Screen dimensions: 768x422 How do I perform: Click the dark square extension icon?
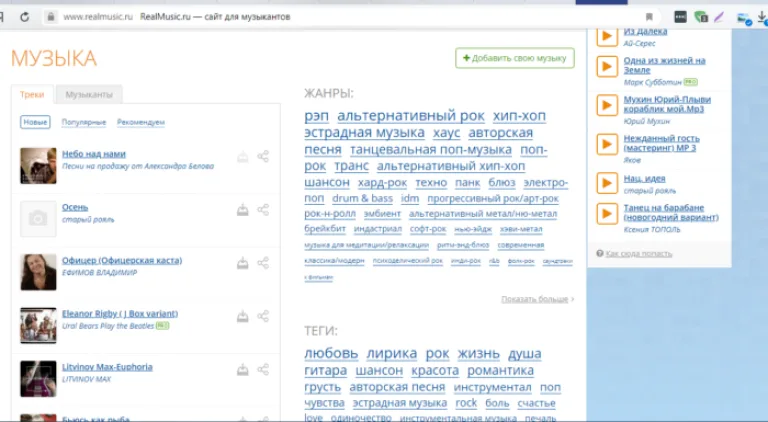(680, 17)
